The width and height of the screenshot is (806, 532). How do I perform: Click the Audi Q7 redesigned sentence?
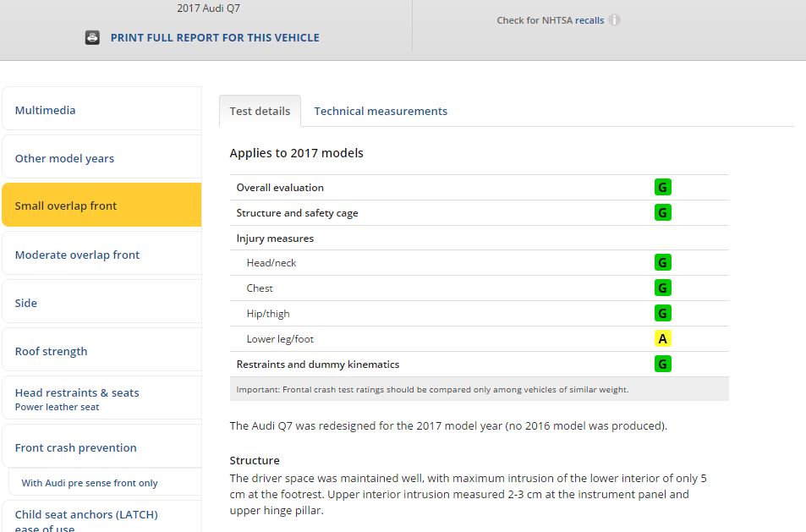(448, 426)
